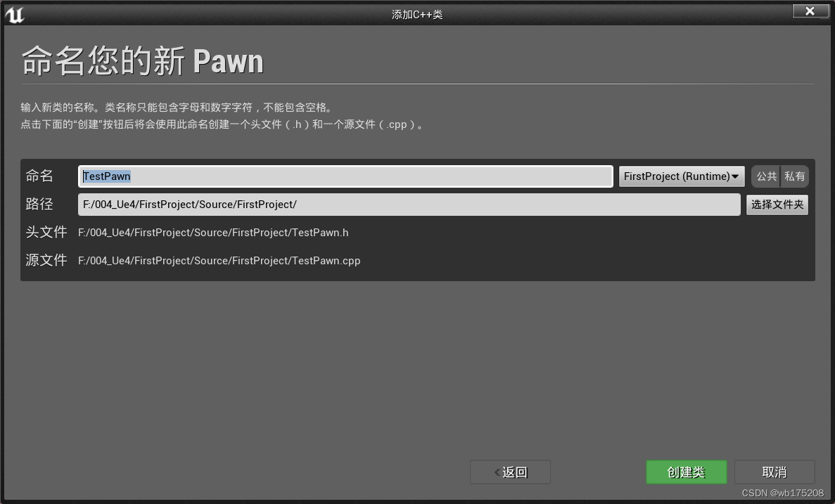Select 公共 to make the class public
Viewport: 835px width, 504px height.
[x=766, y=176]
